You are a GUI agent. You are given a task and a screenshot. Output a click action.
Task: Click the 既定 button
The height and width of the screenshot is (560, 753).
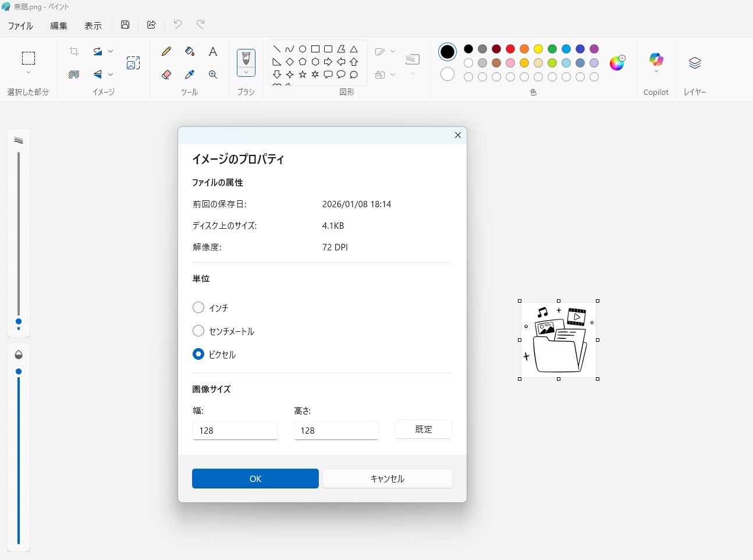pyautogui.click(x=424, y=429)
